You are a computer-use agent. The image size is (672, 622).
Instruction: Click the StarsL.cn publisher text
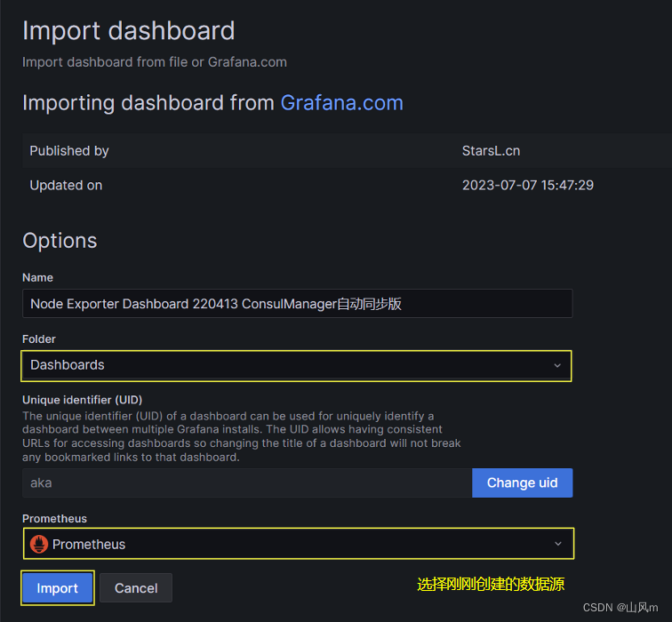click(491, 151)
